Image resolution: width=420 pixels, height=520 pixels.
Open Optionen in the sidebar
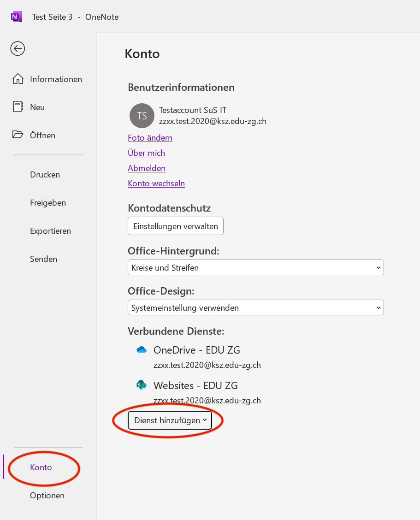coord(47,495)
